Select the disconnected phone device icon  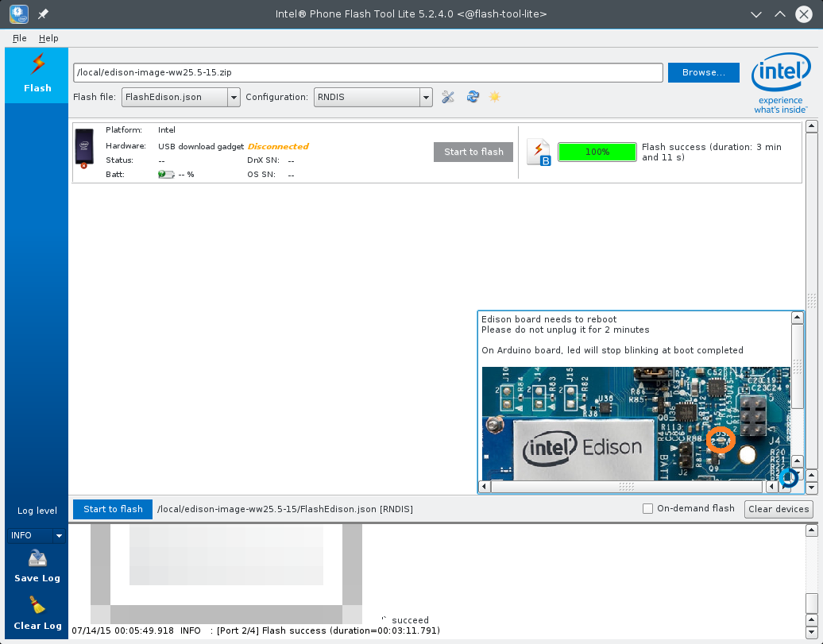[84, 148]
